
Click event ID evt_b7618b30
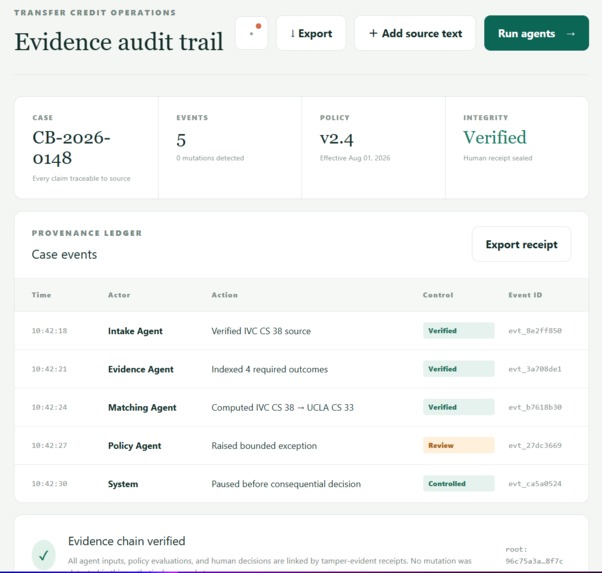[535, 407]
